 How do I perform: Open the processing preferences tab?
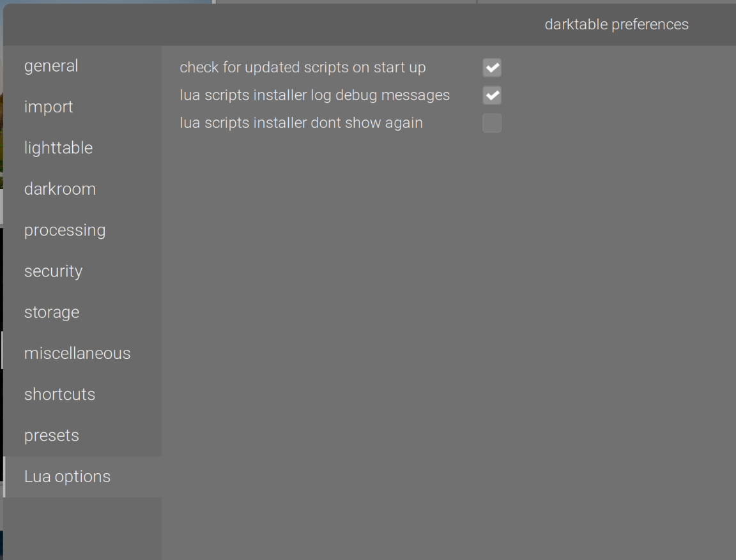[65, 230]
